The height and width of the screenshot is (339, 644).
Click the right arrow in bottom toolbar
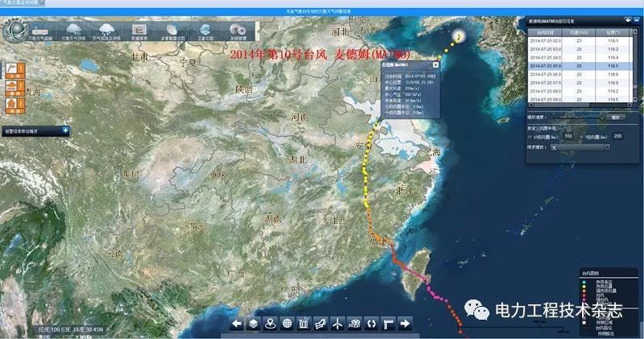tap(405, 324)
